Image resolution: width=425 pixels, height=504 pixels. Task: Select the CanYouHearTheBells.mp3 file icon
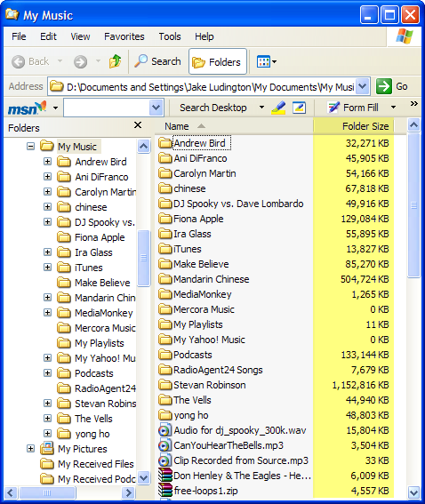pos(164,445)
